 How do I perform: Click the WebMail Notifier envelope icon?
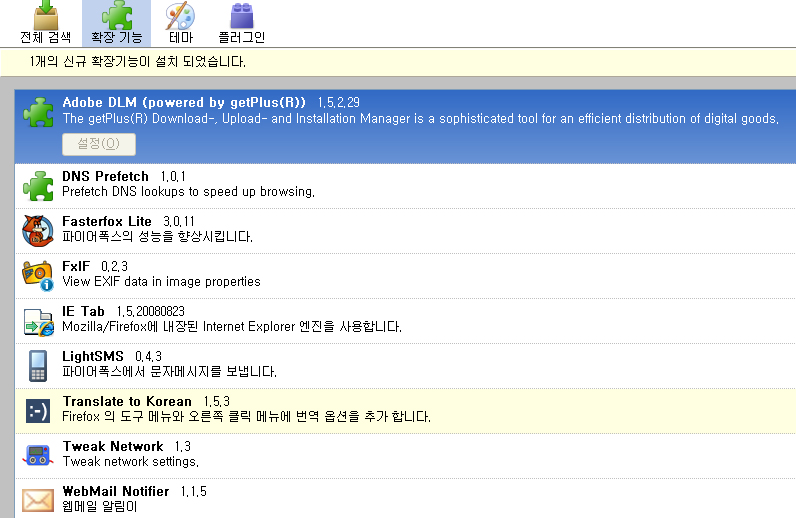[x=38, y=500]
